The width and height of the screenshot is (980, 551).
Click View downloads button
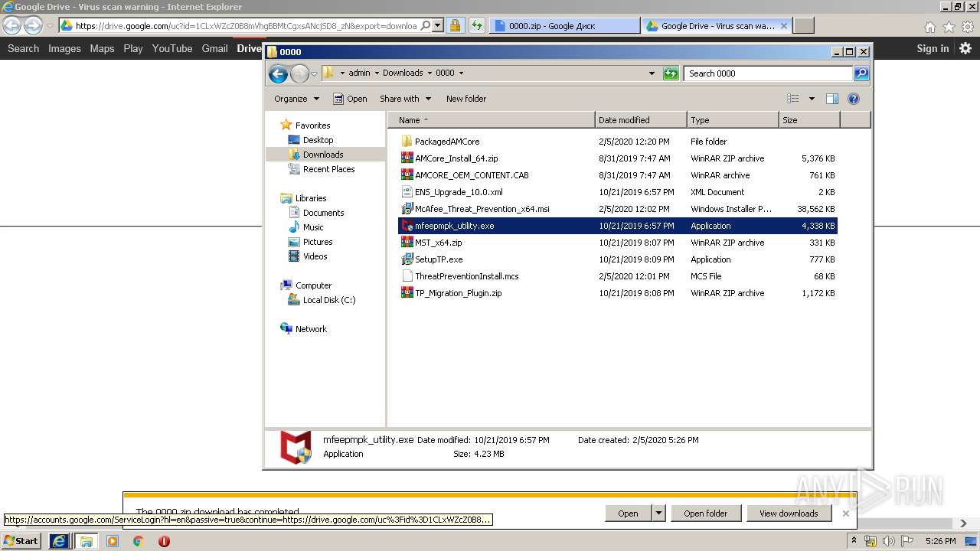(789, 514)
